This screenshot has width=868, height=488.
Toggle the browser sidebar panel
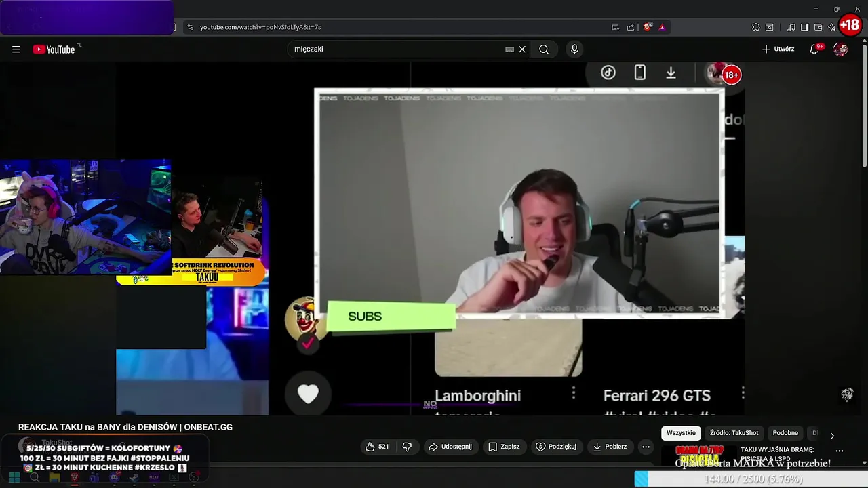click(x=805, y=27)
